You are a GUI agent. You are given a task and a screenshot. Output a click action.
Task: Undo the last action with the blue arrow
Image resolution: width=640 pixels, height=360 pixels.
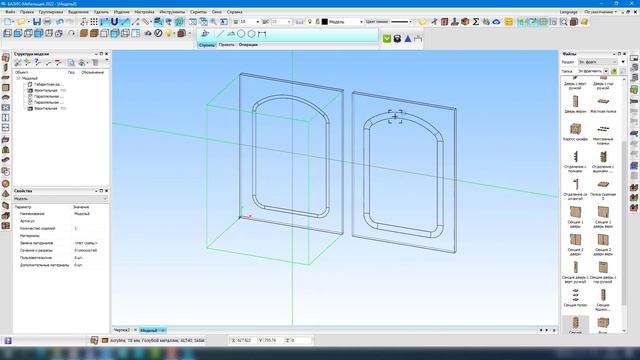60,22
